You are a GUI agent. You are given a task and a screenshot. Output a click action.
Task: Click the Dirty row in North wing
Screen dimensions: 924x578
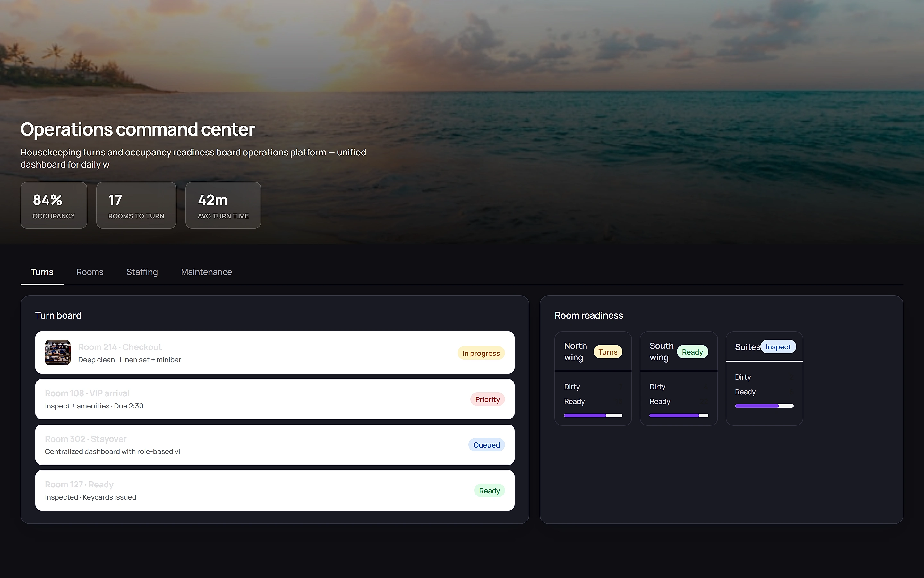click(593, 387)
